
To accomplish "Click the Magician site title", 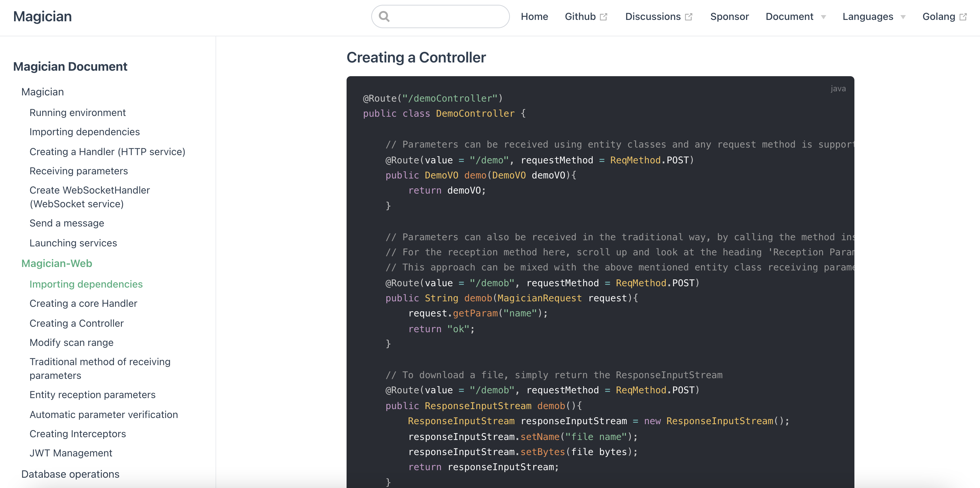I will click(x=42, y=16).
